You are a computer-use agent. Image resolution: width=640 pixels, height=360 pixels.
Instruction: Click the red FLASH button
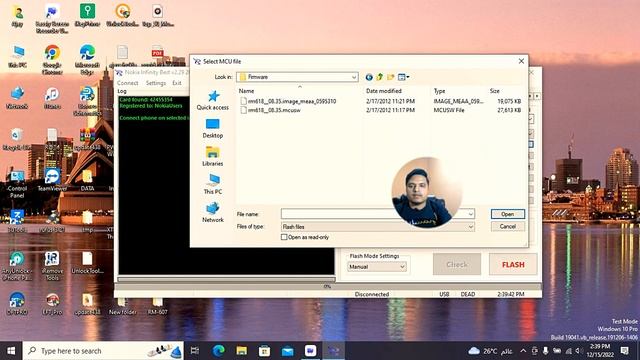coord(513,264)
